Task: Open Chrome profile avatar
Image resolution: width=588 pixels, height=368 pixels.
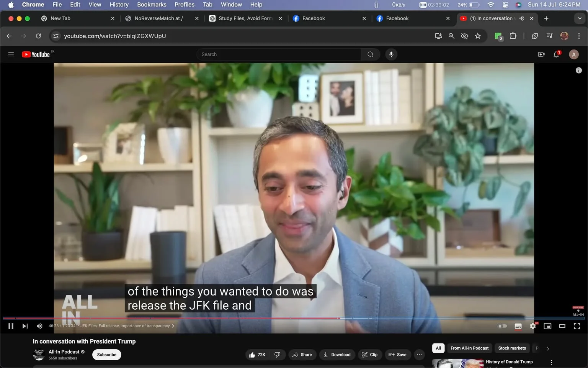Action: [564, 36]
